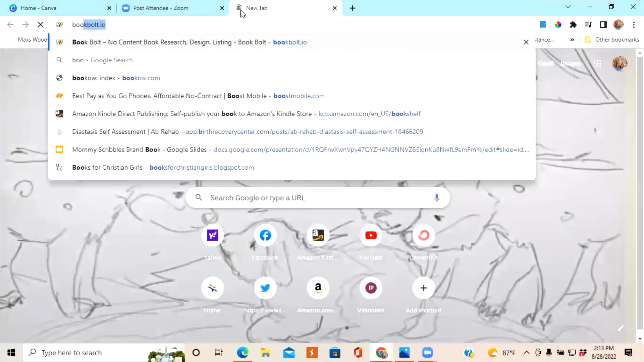Open the Windows Start menu
Image resolution: width=644 pixels, height=362 pixels.
click(x=11, y=353)
